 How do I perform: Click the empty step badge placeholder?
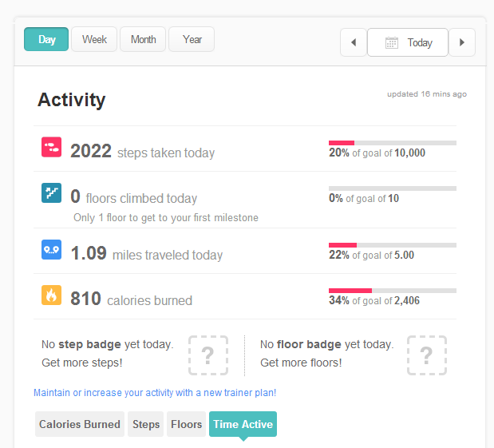(208, 355)
